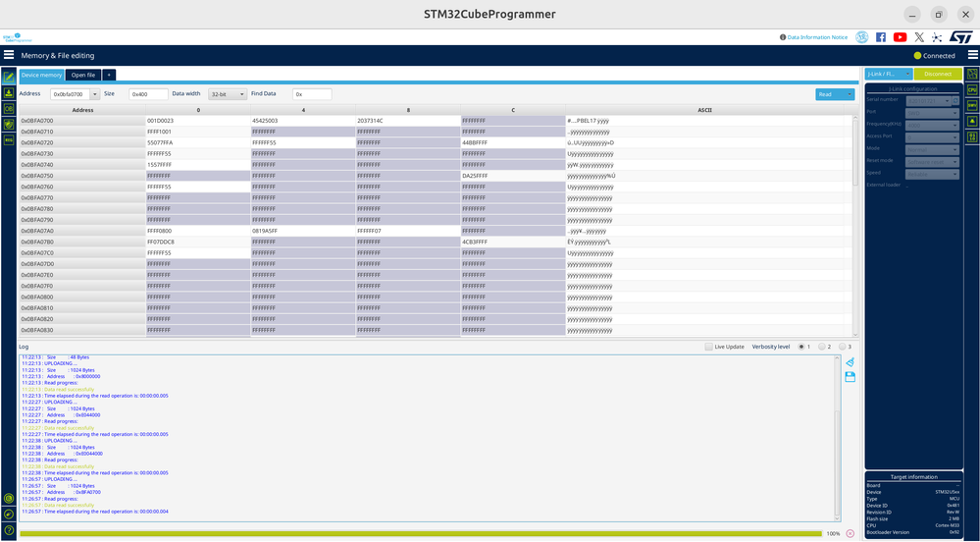Open the Address dropdown arrow
980x542 pixels.
pyautogui.click(x=95, y=94)
